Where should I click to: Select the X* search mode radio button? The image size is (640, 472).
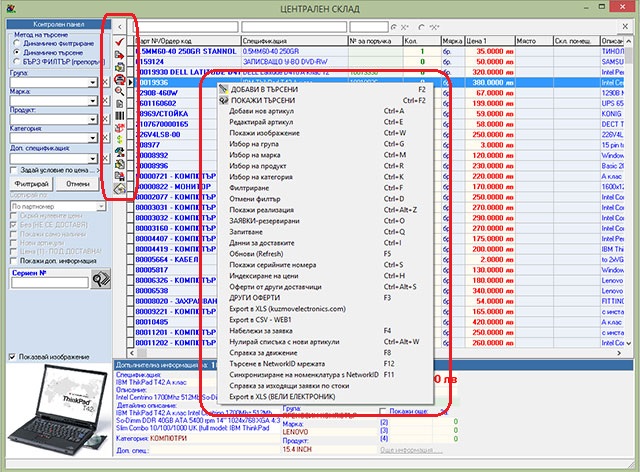pyautogui.click(x=394, y=27)
